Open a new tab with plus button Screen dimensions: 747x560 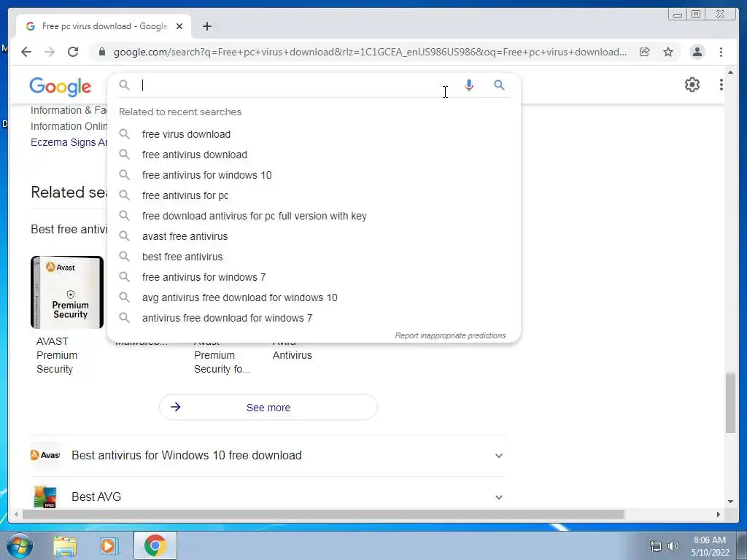point(206,26)
